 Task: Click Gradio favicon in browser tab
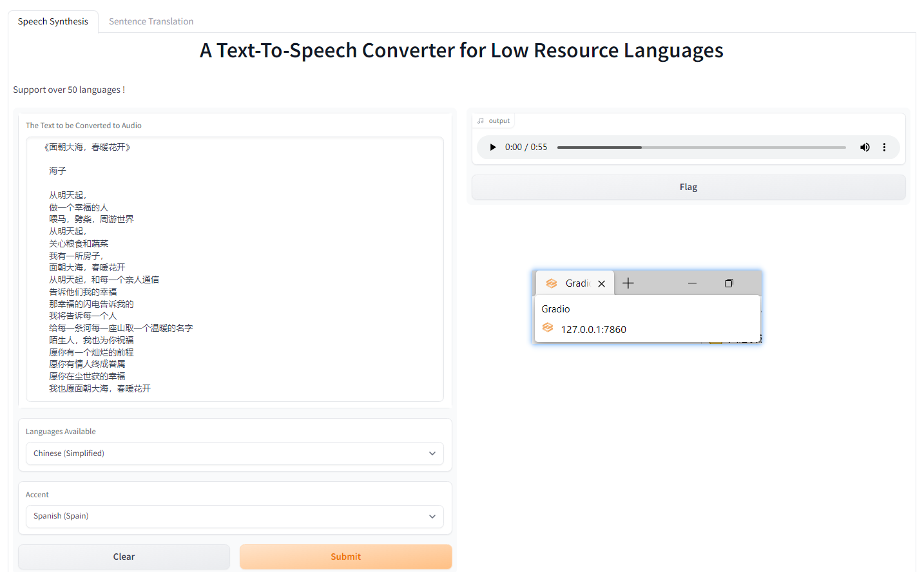[552, 283]
